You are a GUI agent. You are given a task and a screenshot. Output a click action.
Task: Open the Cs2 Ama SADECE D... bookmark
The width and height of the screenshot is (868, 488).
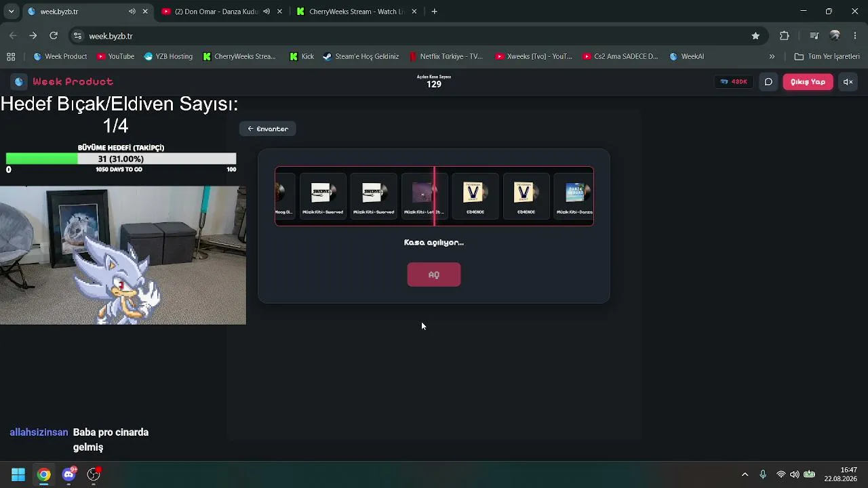[620, 56]
